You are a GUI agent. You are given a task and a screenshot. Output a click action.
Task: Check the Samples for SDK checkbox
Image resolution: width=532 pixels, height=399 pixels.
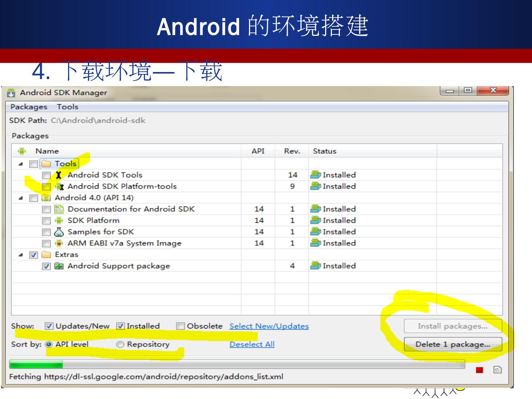click(x=46, y=232)
